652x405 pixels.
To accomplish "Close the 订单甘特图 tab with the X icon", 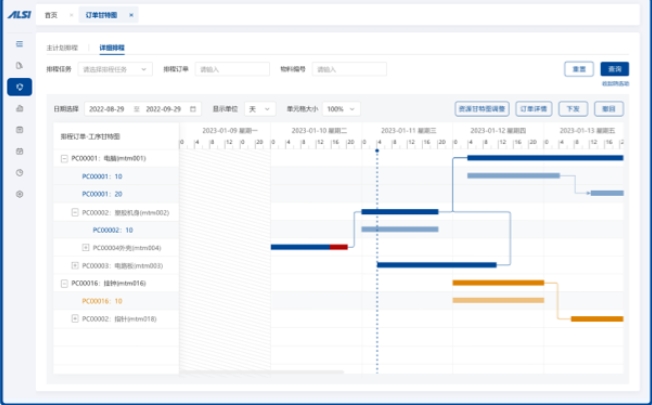I will coord(132,15).
